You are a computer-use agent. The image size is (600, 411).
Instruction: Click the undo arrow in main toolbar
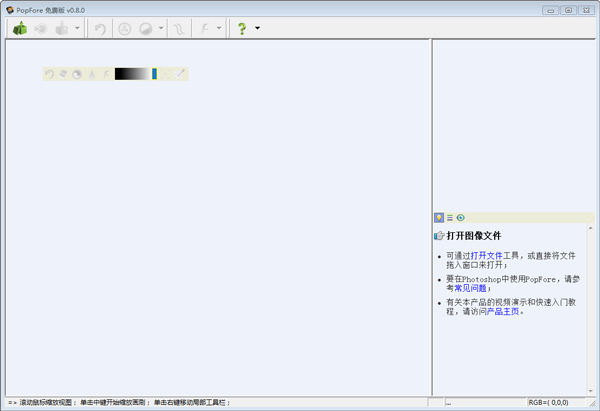click(x=100, y=29)
